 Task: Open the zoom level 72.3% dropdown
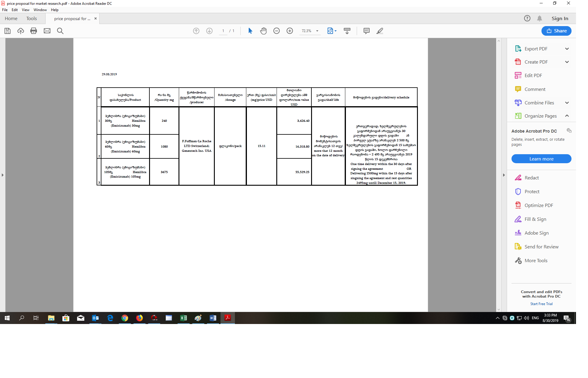point(317,31)
